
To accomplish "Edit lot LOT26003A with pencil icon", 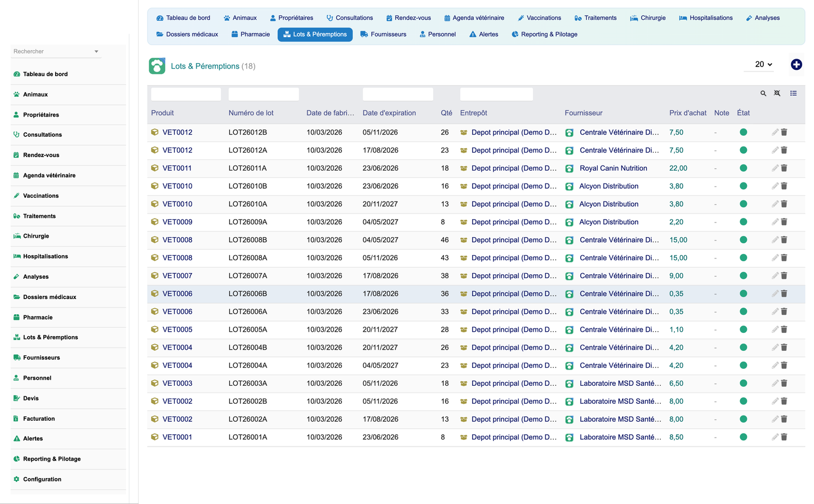I will coord(775,383).
